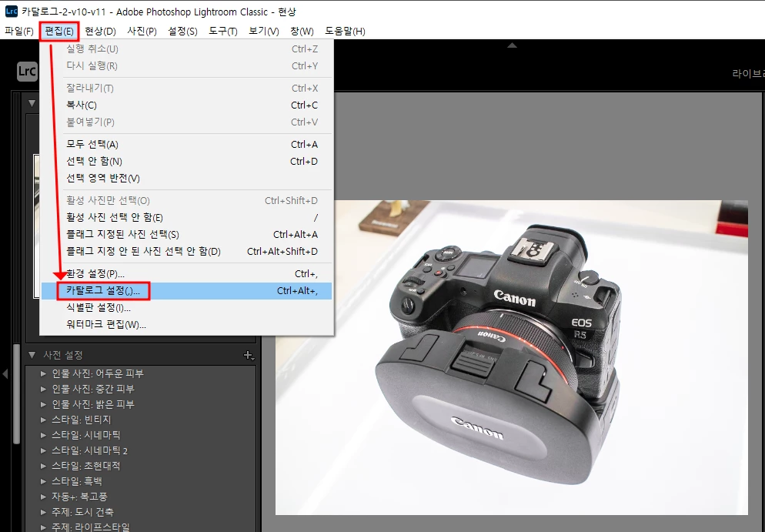Screen dimensions: 765x532
Task: Expand 스타일: 시네마틱 2 preset group
Action: click(x=43, y=451)
